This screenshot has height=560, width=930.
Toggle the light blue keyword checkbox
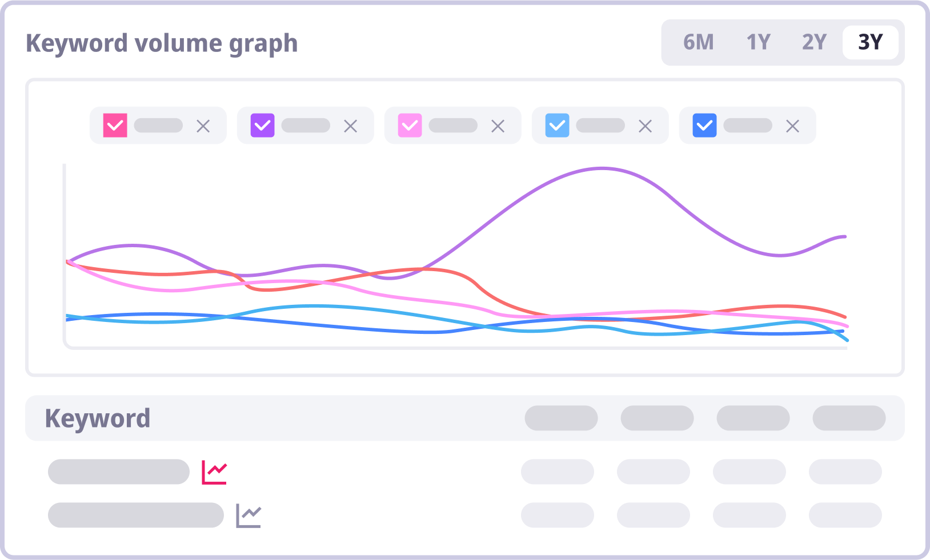coord(558,126)
